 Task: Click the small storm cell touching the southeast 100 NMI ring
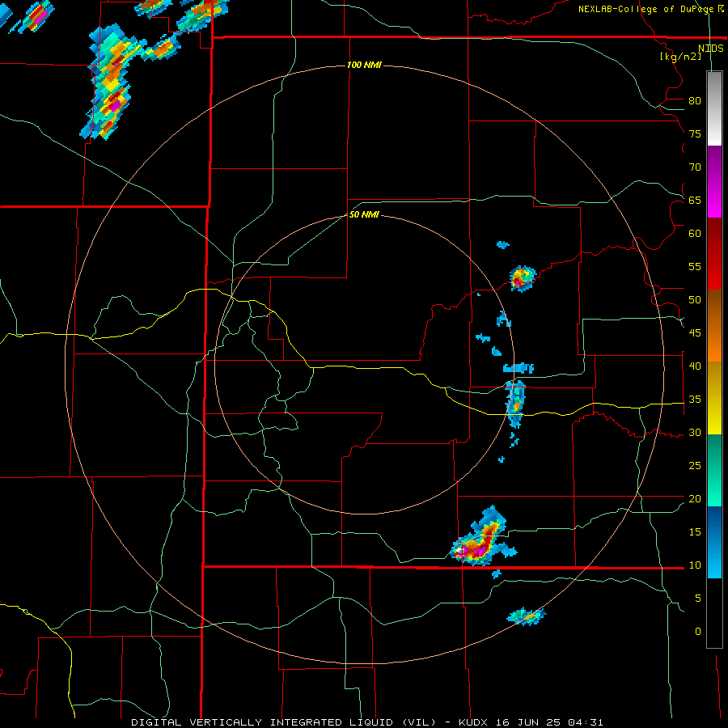527,616
